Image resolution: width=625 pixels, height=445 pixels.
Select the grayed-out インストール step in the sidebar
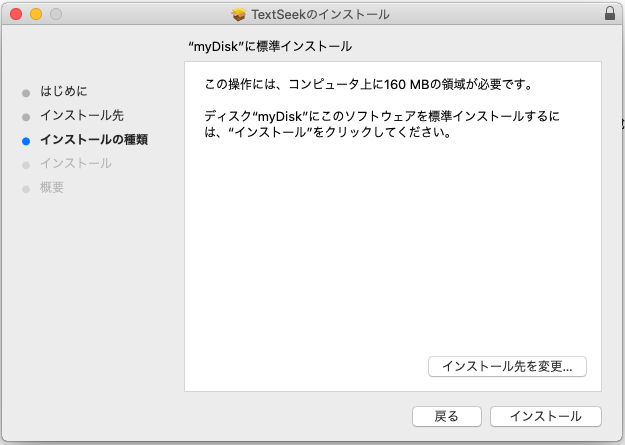(76, 163)
